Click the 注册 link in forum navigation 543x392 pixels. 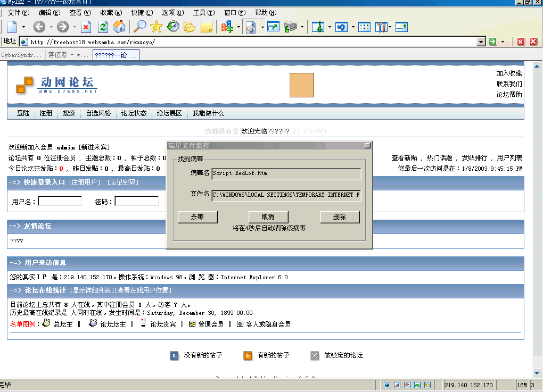point(46,113)
